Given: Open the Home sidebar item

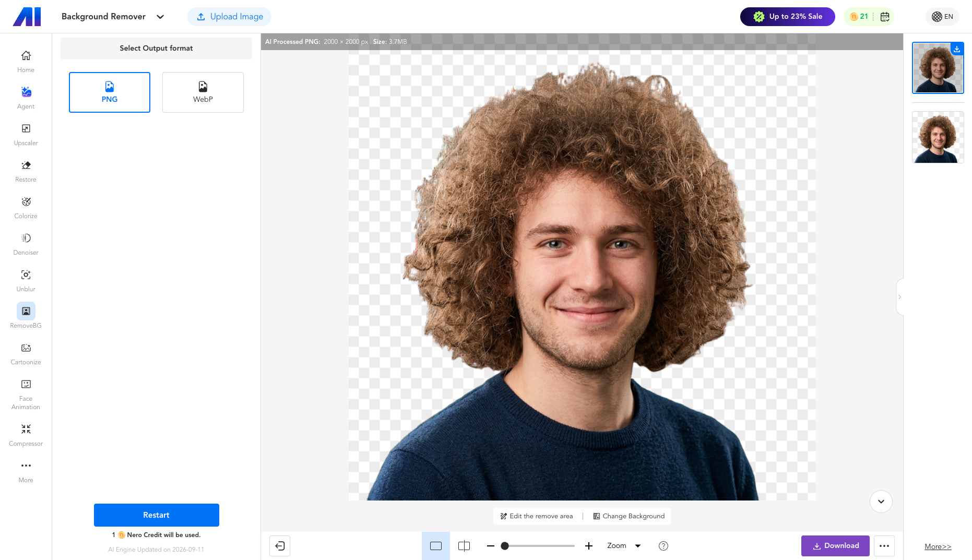Looking at the screenshot, I should point(26,62).
